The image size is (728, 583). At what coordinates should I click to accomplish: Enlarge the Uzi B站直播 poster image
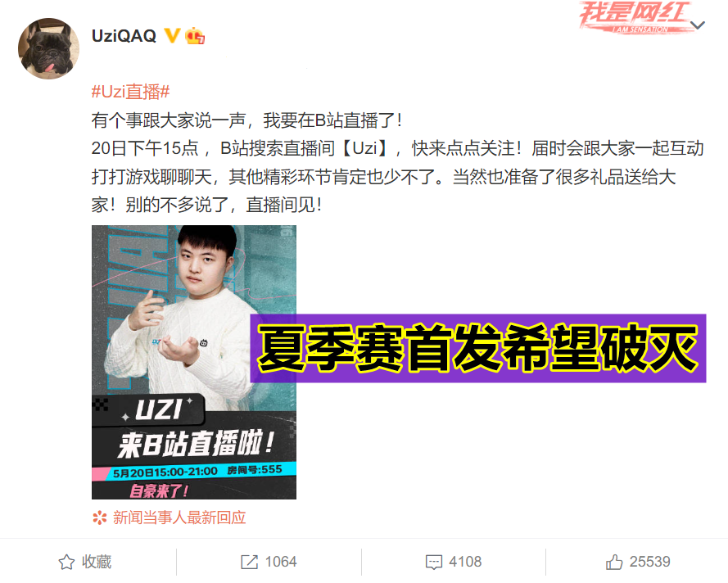point(194,362)
